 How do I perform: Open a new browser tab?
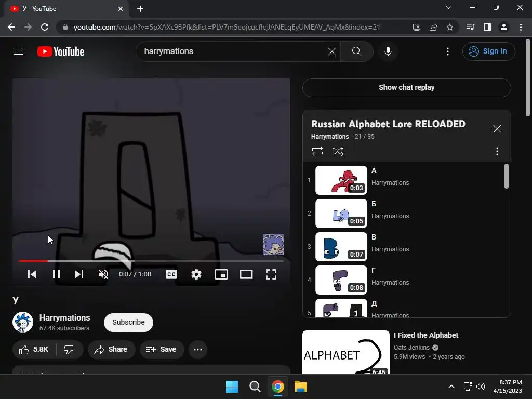click(140, 9)
